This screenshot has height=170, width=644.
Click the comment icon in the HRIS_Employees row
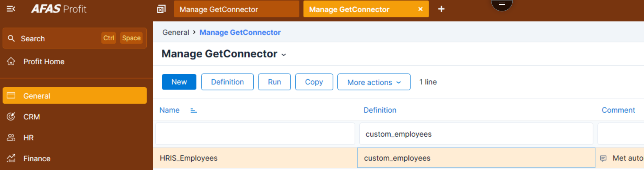click(603, 158)
